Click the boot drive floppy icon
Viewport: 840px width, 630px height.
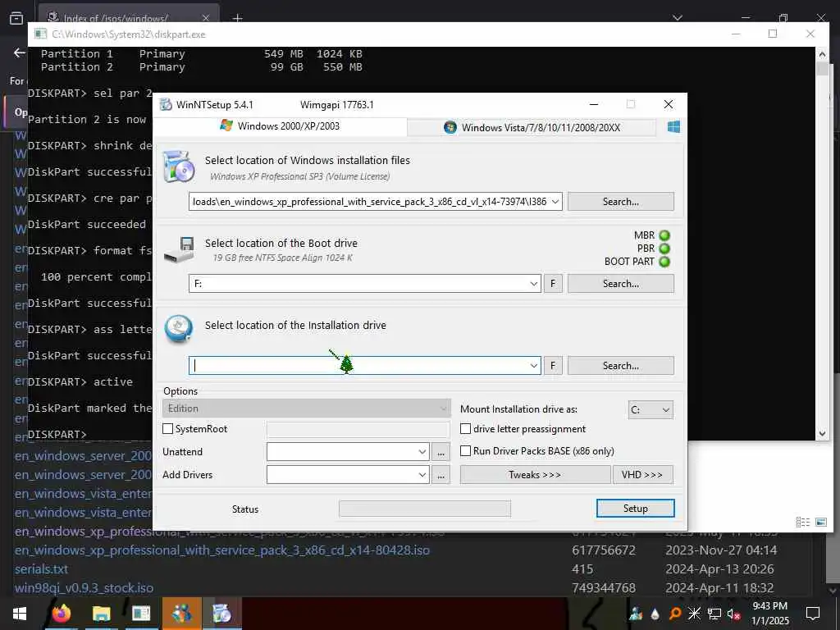(x=180, y=249)
